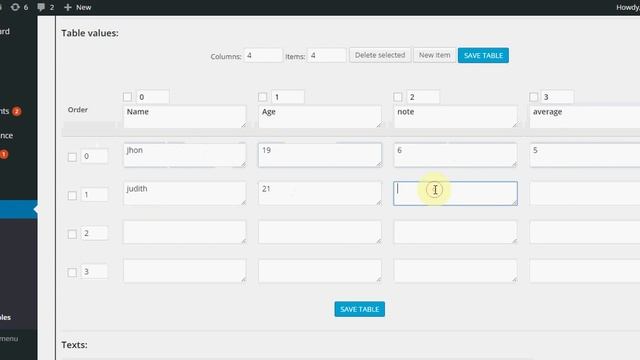The image size is (640, 360).
Task: Click the note cell containing 6
Action: 456,155
